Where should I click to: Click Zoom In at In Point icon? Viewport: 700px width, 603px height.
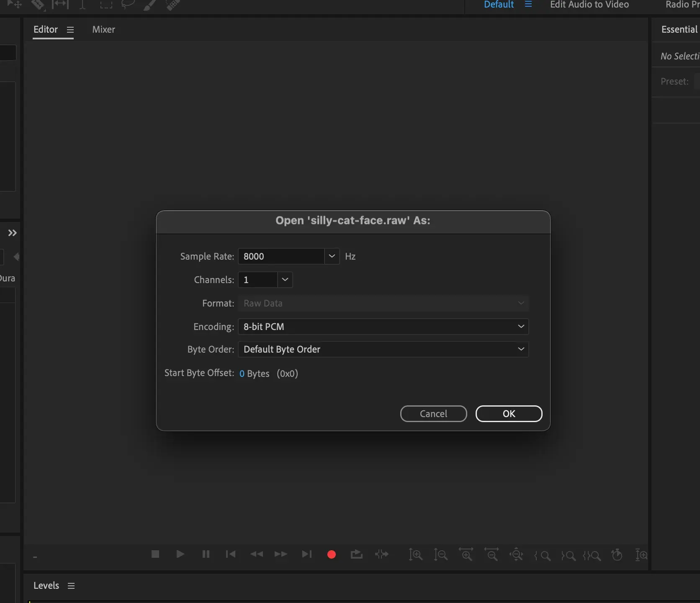point(542,556)
